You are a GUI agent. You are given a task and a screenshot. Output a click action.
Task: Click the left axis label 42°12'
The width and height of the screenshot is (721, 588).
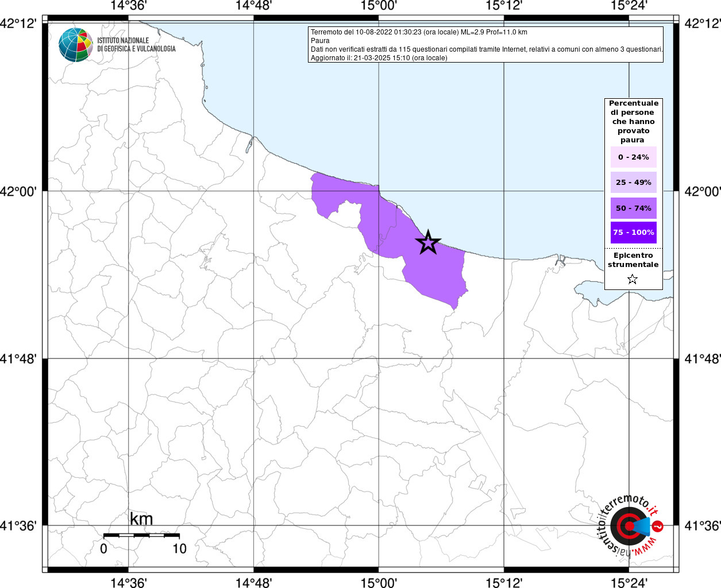point(18,24)
